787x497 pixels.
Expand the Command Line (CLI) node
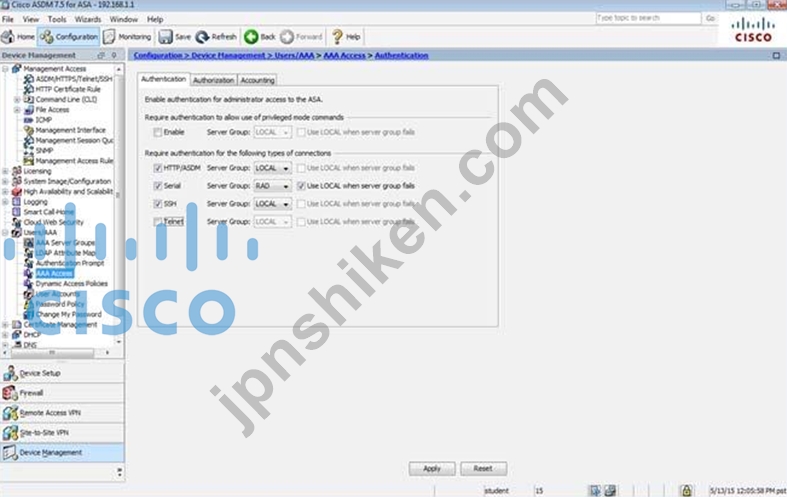17,99
